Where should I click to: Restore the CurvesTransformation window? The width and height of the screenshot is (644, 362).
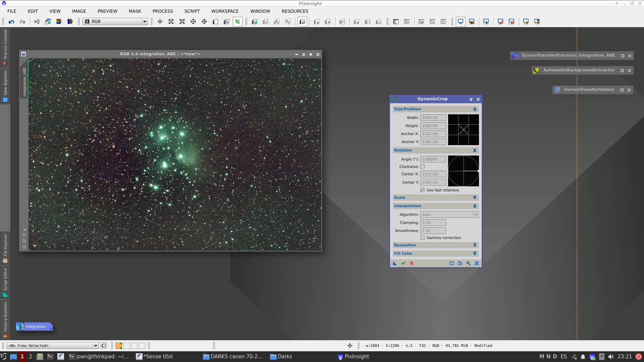(623, 90)
